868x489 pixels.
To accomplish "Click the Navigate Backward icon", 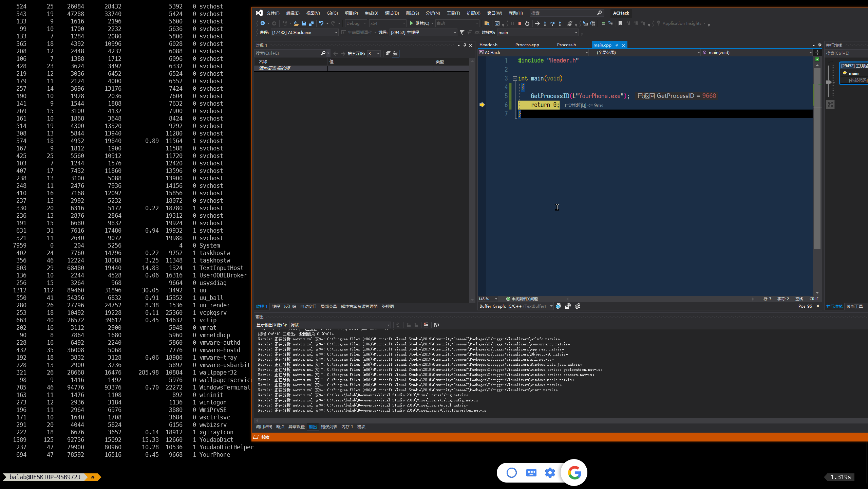I will (263, 23).
